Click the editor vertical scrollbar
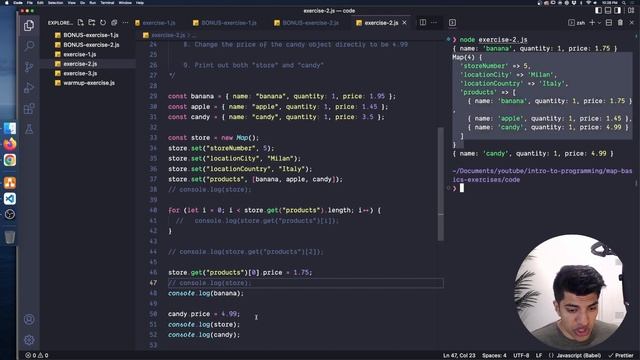 pos(441,184)
